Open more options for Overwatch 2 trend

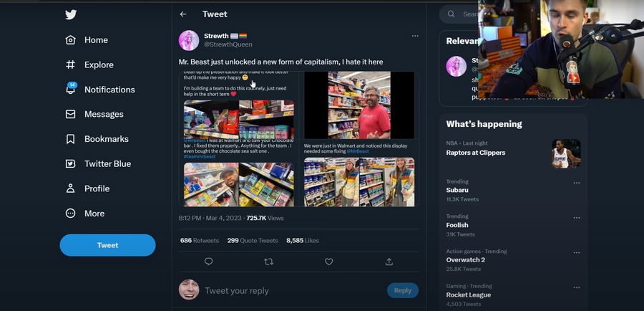(x=576, y=252)
